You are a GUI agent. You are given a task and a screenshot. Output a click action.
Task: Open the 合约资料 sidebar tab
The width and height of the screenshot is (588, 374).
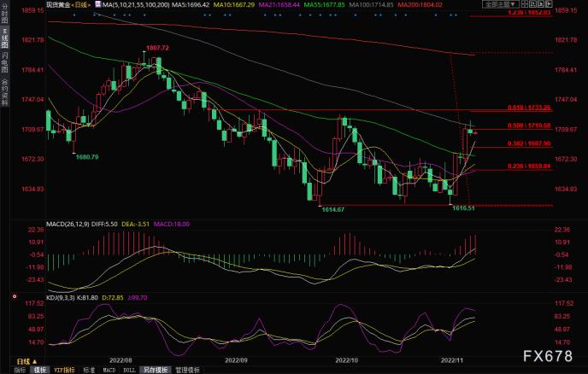(4, 92)
